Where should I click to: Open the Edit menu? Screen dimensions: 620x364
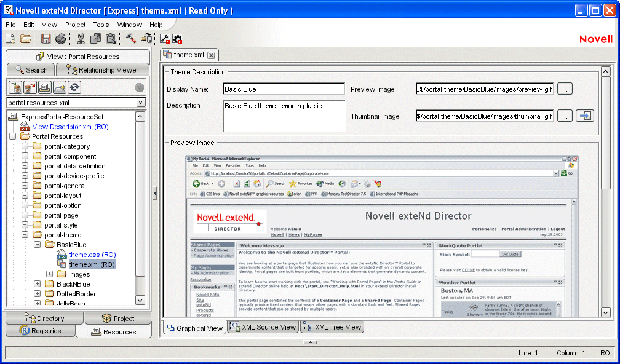coord(29,25)
